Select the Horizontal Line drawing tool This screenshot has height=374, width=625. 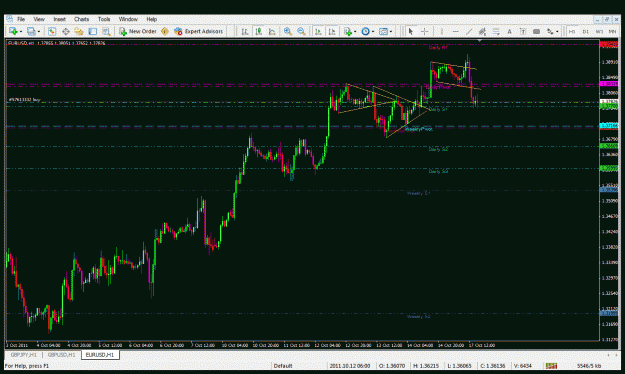455,31
